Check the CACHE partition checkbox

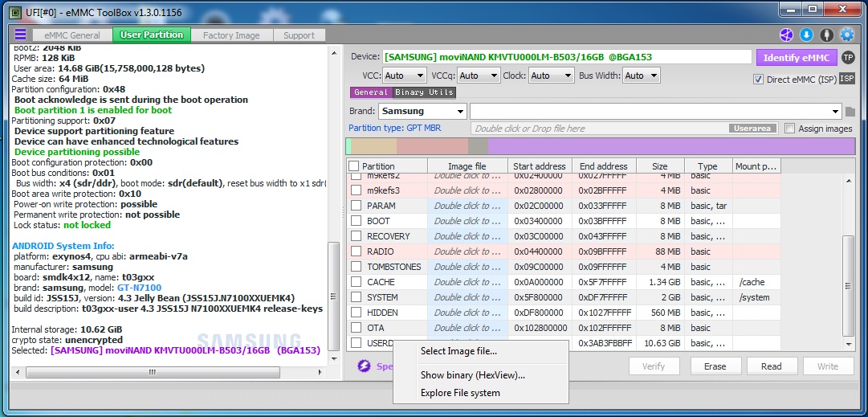356,282
